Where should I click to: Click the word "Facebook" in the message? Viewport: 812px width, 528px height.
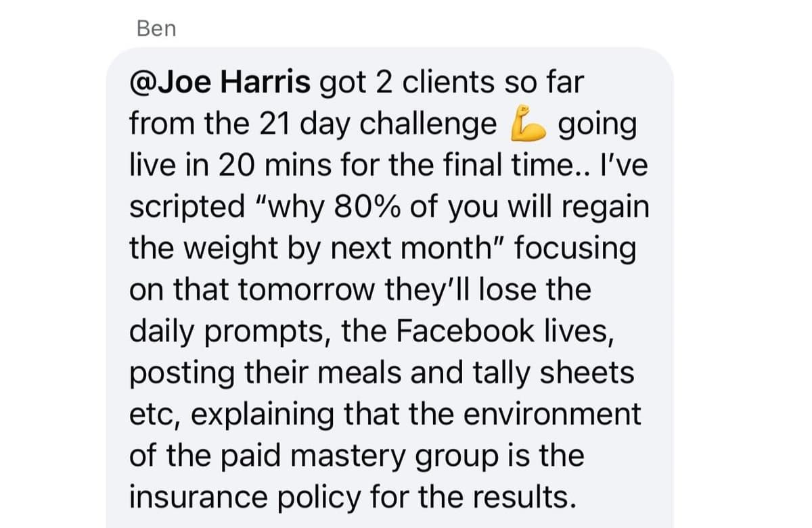(x=453, y=331)
